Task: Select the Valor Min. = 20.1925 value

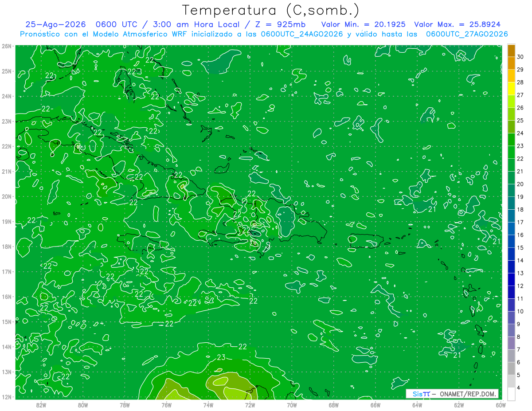Action: (x=363, y=24)
